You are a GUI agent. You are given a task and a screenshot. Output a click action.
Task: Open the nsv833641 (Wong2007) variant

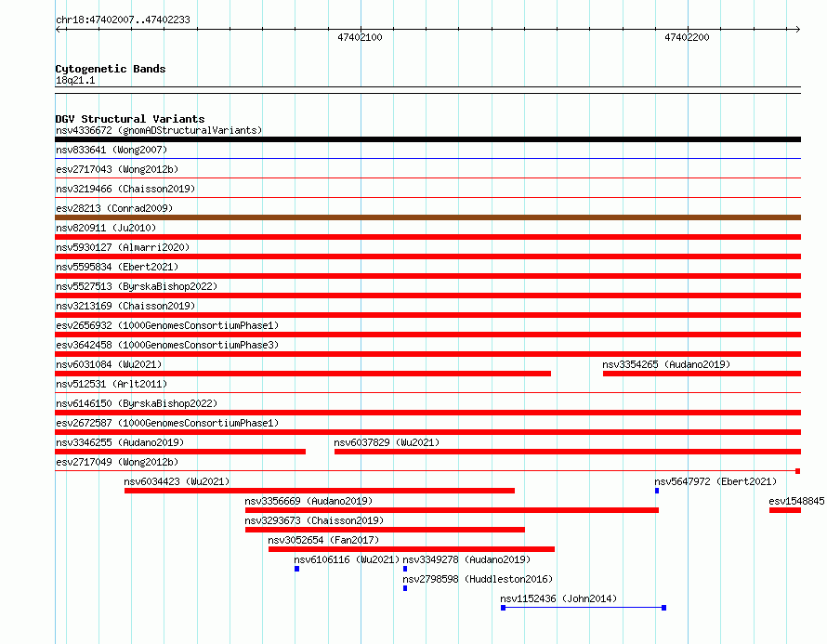[x=112, y=150]
